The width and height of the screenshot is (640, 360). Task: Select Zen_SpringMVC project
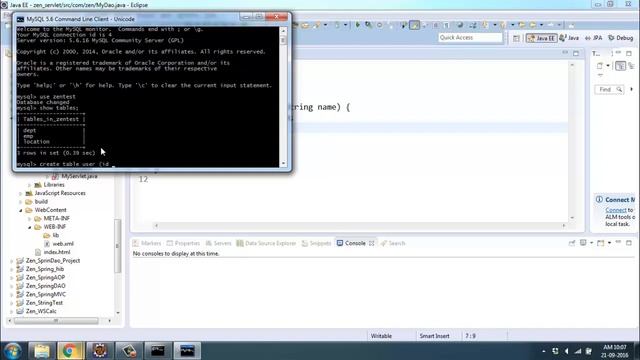(x=41, y=294)
